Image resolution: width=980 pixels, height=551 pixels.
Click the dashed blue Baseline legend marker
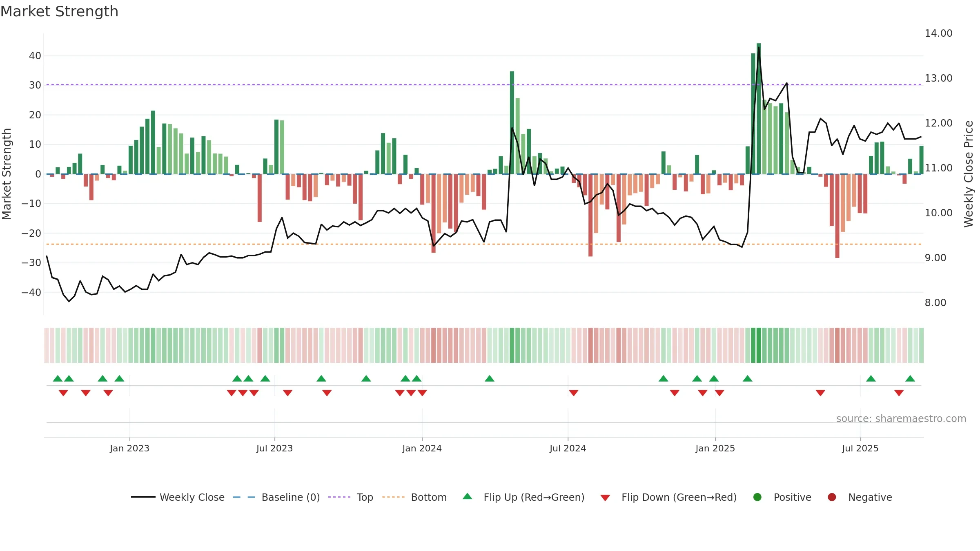pyautogui.click(x=244, y=497)
